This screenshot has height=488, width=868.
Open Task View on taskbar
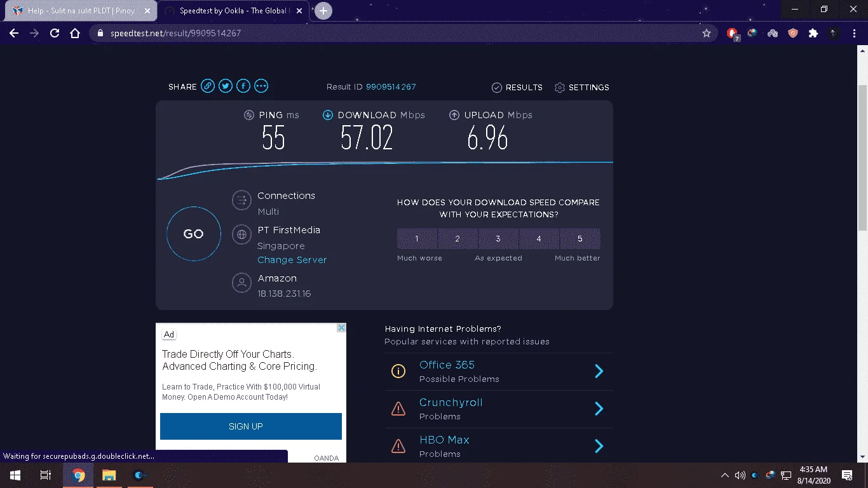pos(45,475)
